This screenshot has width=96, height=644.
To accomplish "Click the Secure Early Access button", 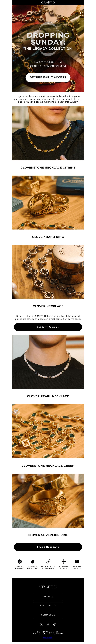I will pos(48,77).
